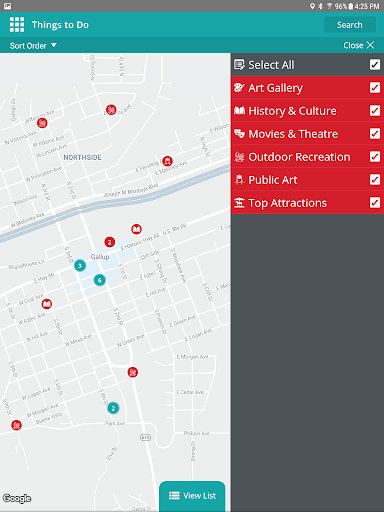Tap the outdoor recreation marker near Jefferson Ave
Viewport: 384px width, 512px height.
coord(42,123)
